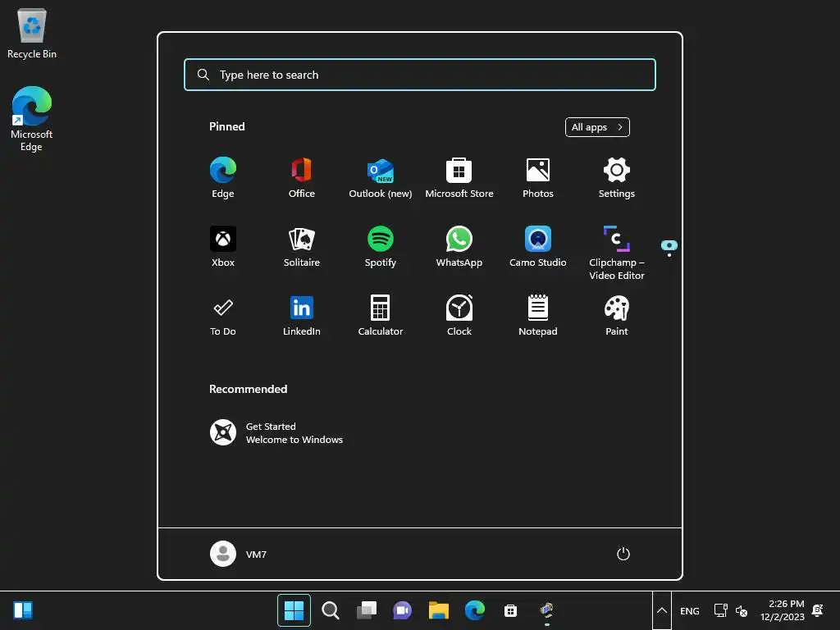This screenshot has width=840, height=630.
Task: Select the Microsoft Edge desktop shortcut
Action: point(32,119)
